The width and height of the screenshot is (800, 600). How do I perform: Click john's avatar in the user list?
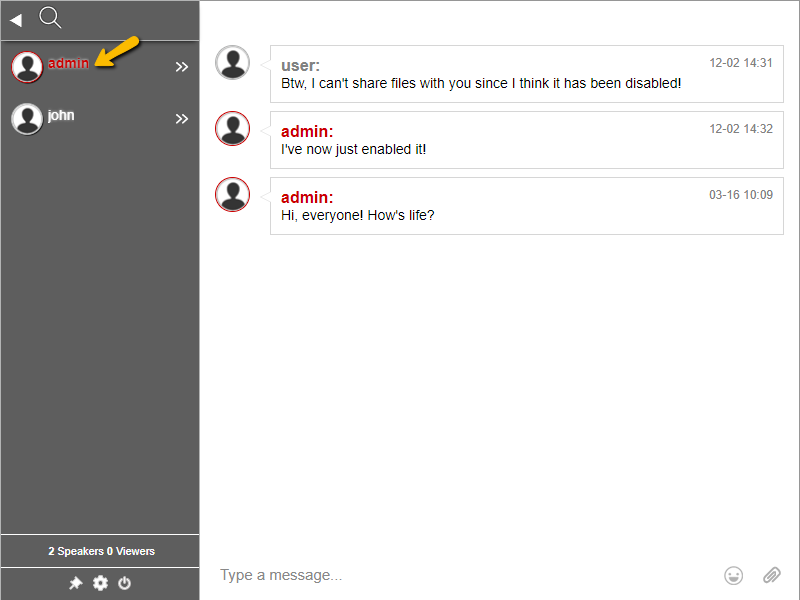point(27,119)
